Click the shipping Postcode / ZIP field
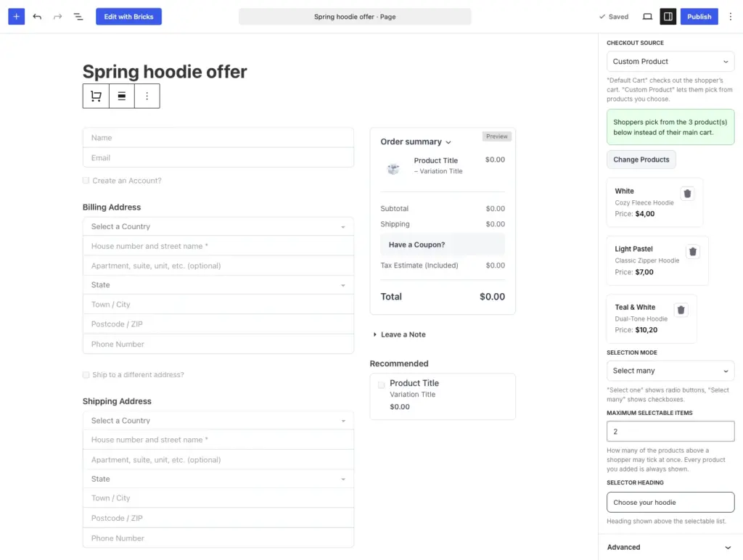 click(218, 519)
